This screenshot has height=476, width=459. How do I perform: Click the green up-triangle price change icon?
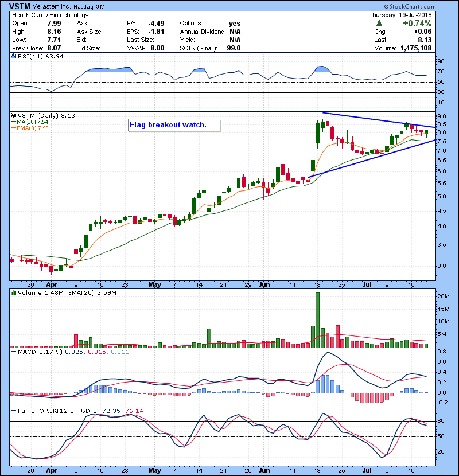379,24
